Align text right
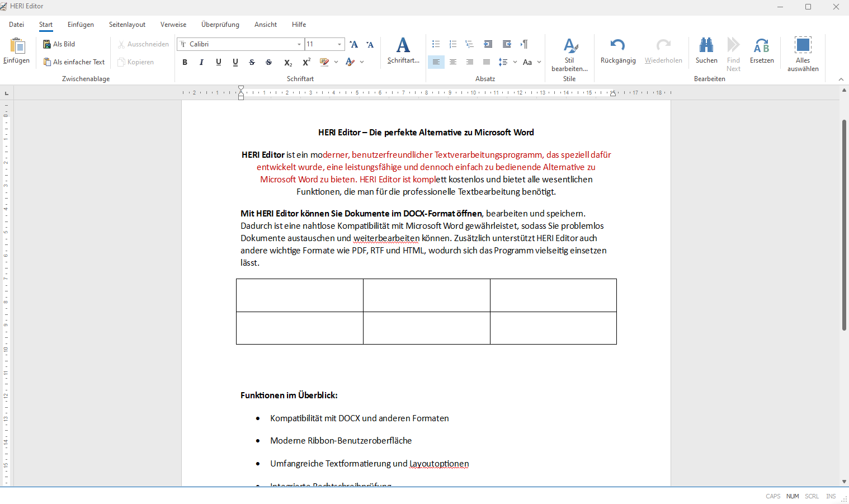This screenshot has height=504, width=849. click(x=470, y=62)
